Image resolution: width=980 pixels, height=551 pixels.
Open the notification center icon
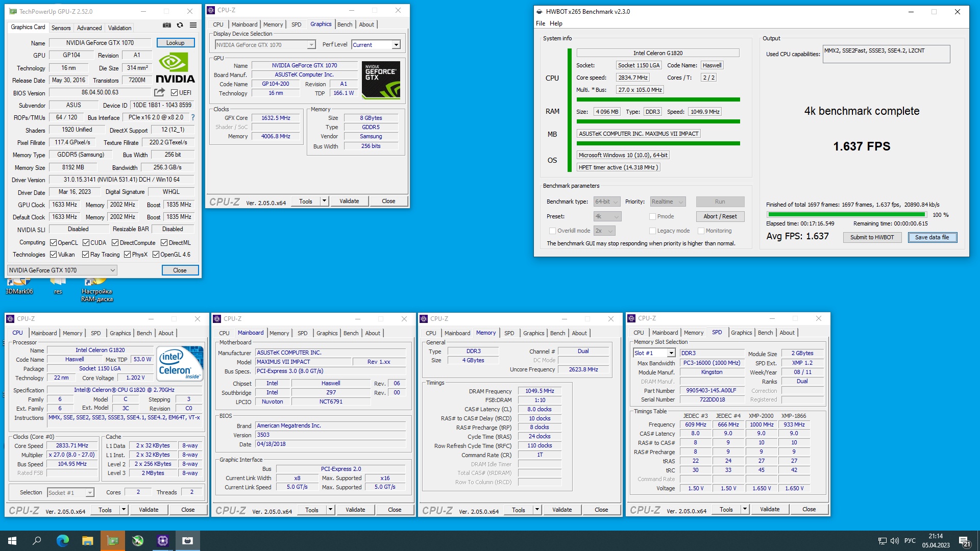964,541
